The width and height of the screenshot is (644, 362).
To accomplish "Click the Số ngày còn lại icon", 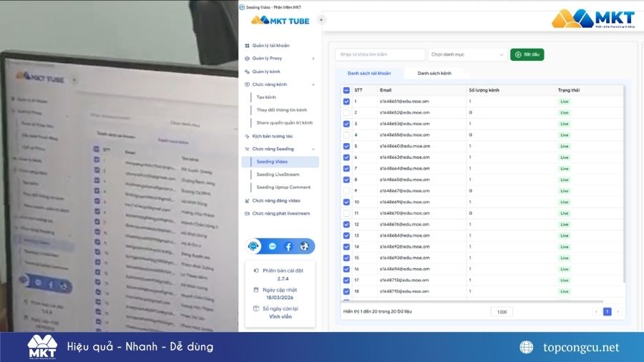I will point(256,308).
